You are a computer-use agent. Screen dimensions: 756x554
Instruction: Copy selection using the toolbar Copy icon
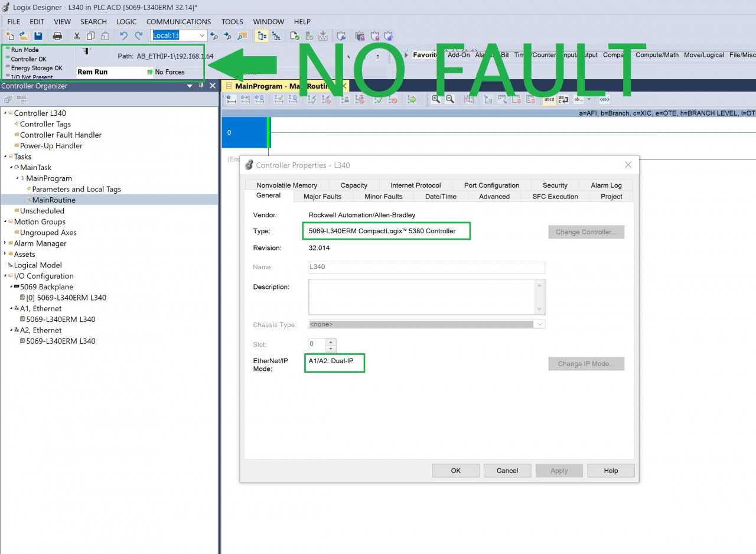(x=90, y=35)
